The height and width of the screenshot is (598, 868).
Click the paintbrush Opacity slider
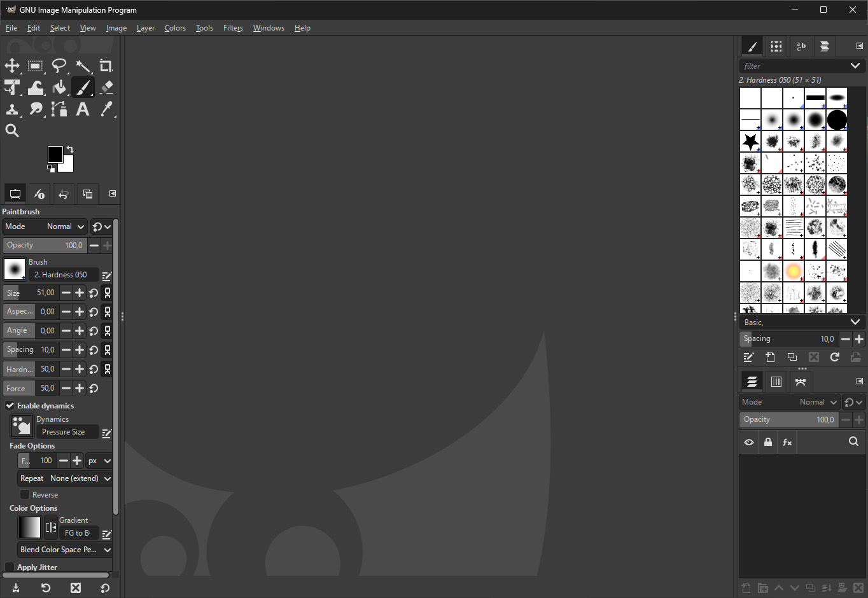click(45, 246)
